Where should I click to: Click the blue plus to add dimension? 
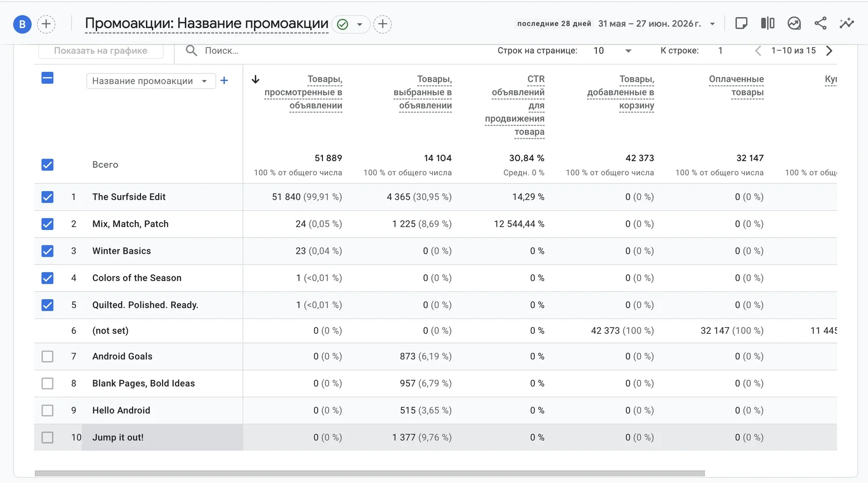224,81
